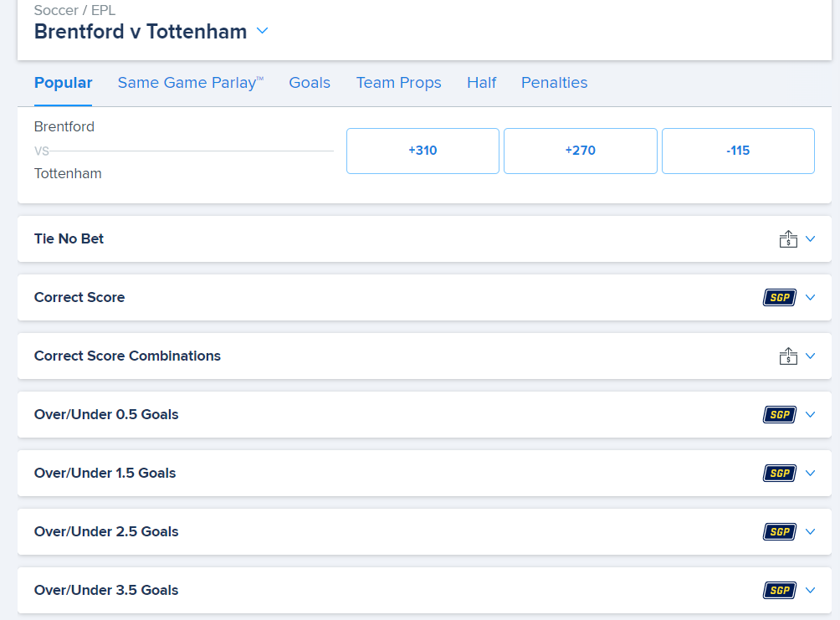Click SGP badge on Over/Under 0.5 Goals
840x620 pixels.
pos(780,414)
